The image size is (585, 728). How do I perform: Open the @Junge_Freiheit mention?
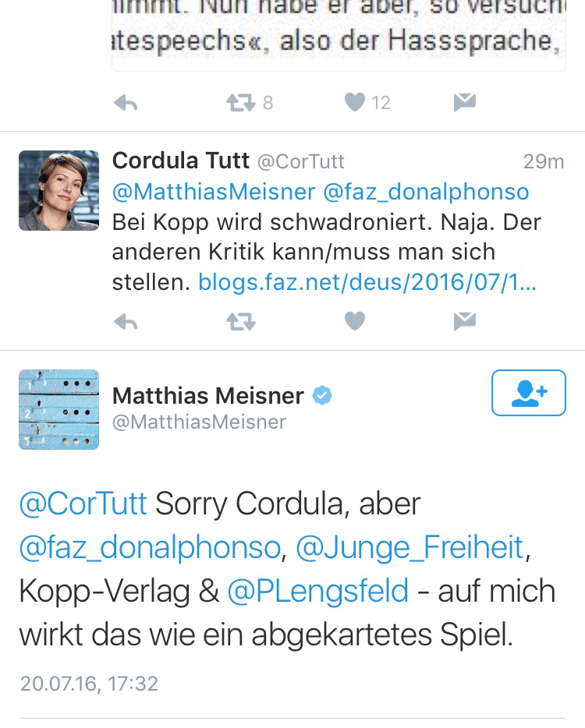409,548
